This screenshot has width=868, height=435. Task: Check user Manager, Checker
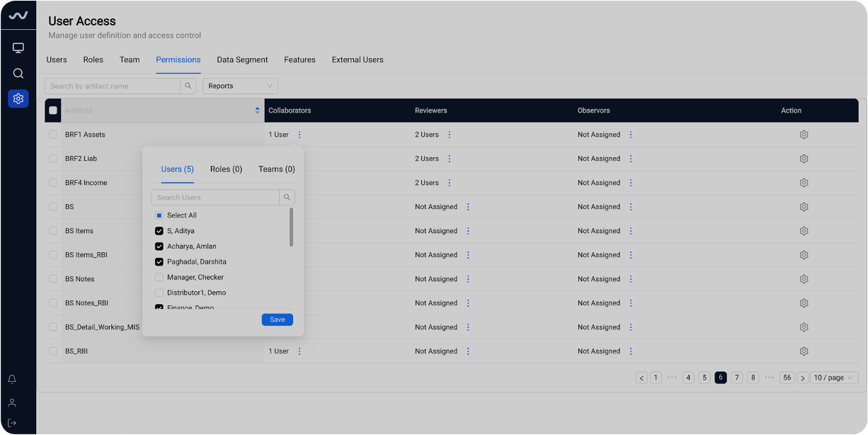(159, 278)
